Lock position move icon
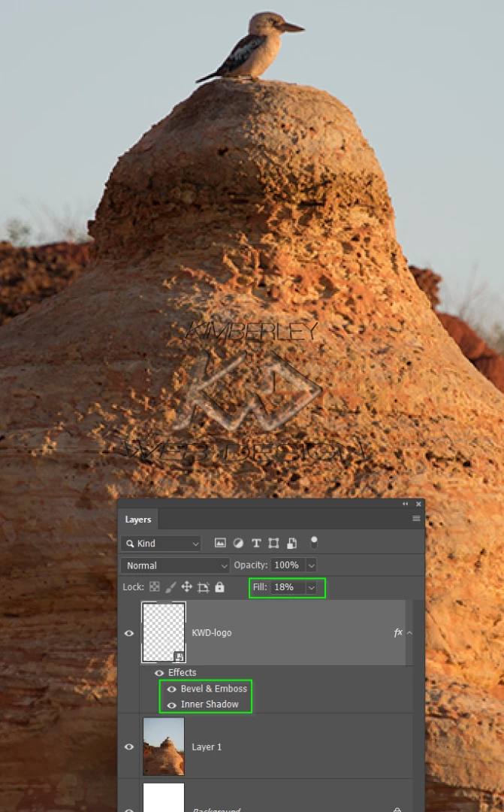This screenshot has width=504, height=812. 186,586
